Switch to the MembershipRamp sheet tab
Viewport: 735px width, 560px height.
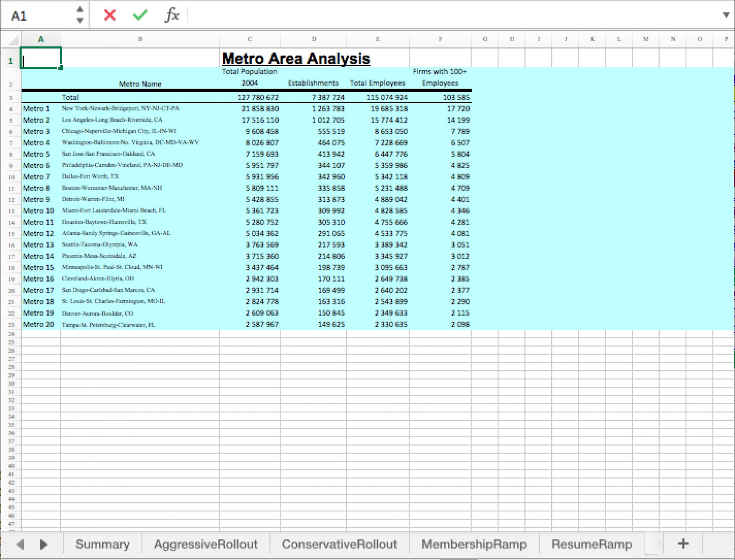click(x=474, y=544)
